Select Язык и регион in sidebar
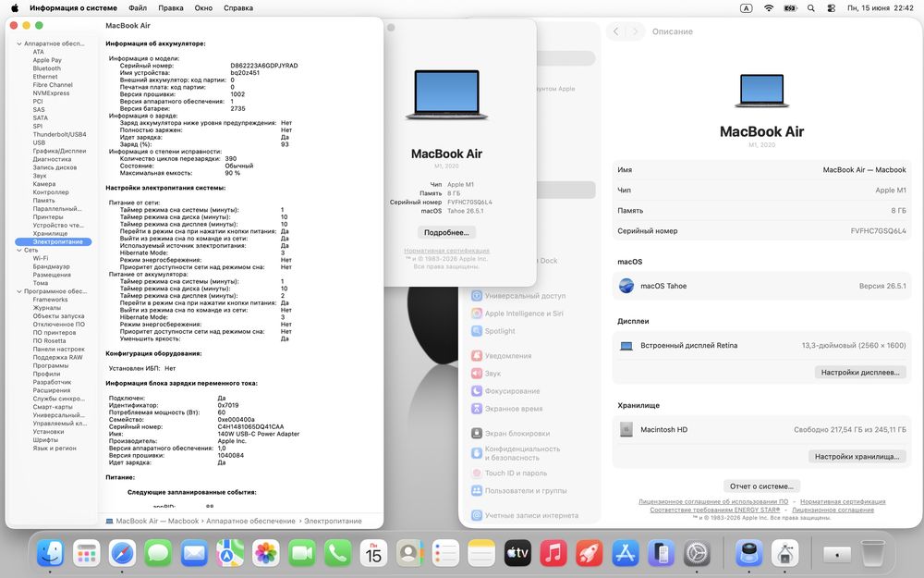The height and width of the screenshot is (578, 924). (55, 449)
